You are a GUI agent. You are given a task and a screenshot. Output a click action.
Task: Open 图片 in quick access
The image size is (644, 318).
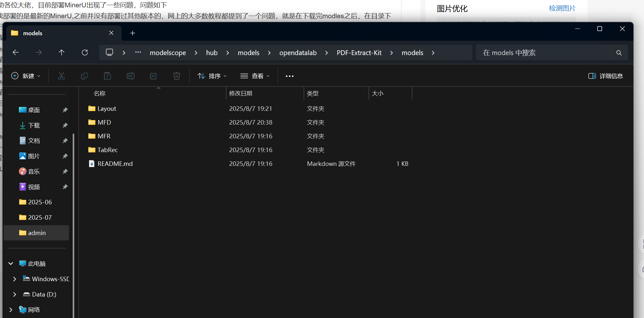tap(34, 156)
